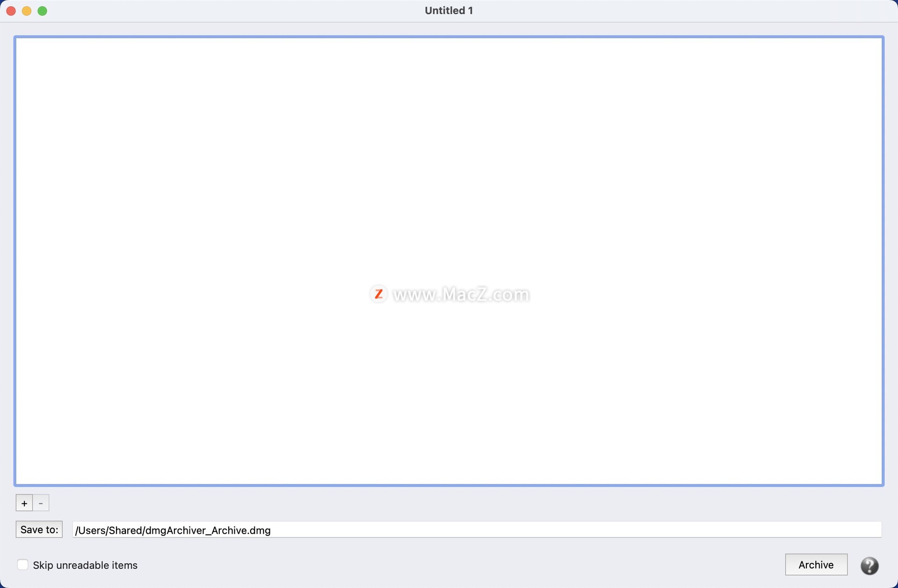Click the www.MacZ.com watermark text
898x588 pixels.
click(x=461, y=294)
